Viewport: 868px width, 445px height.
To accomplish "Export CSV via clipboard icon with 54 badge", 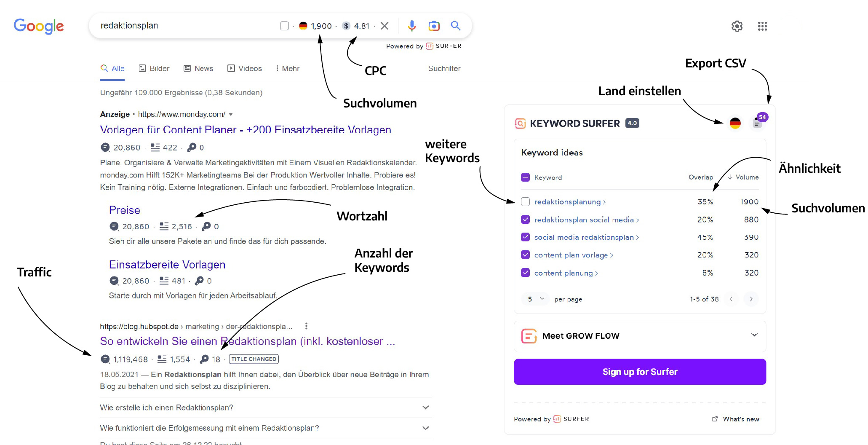I will tap(758, 123).
